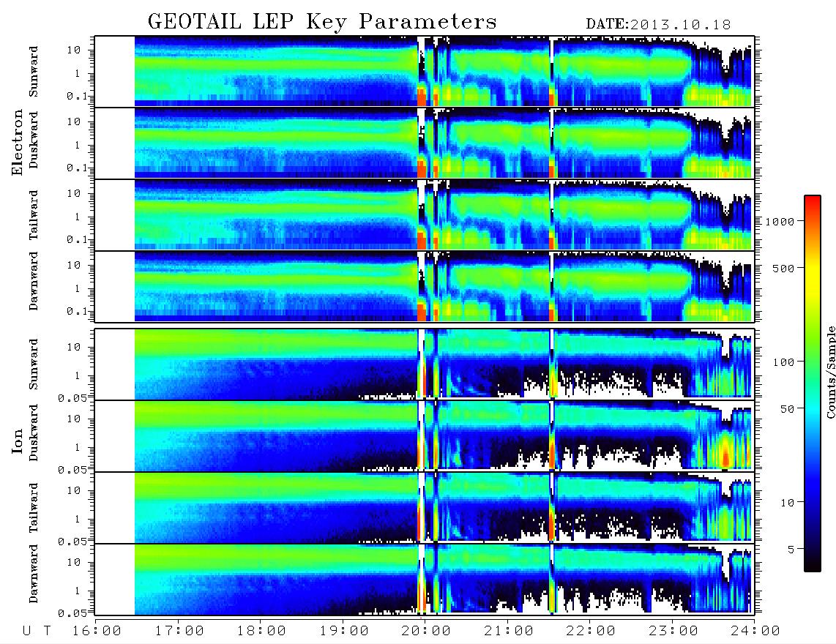Viewport: 836px width, 644px height.
Task: Click the "24:00" time tick label
Action: click(x=755, y=632)
